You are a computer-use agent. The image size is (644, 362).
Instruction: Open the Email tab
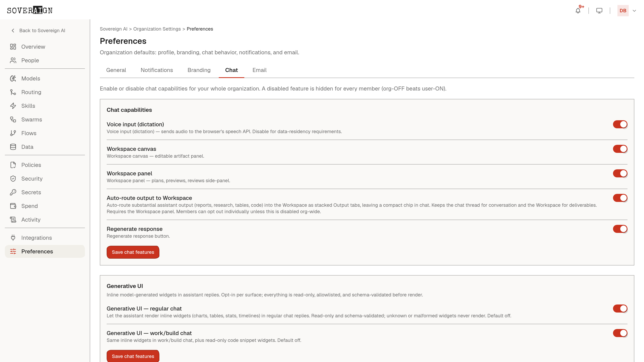tap(259, 70)
